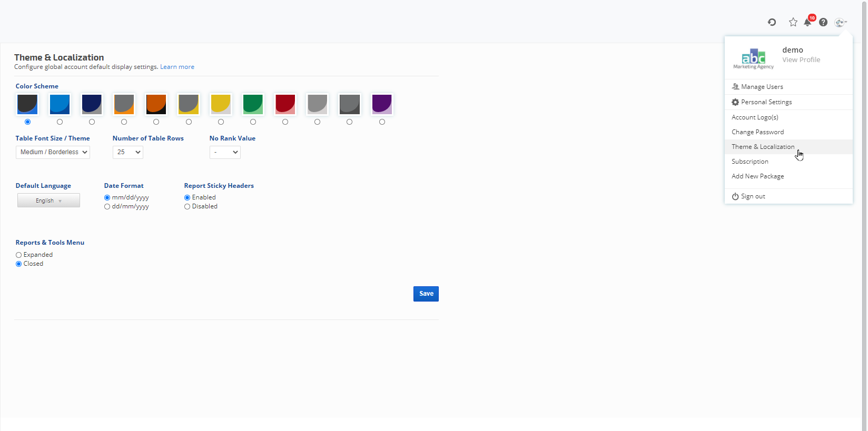Choose Change Password from account menu
Viewport: 868px width, 431px height.
coord(757,132)
